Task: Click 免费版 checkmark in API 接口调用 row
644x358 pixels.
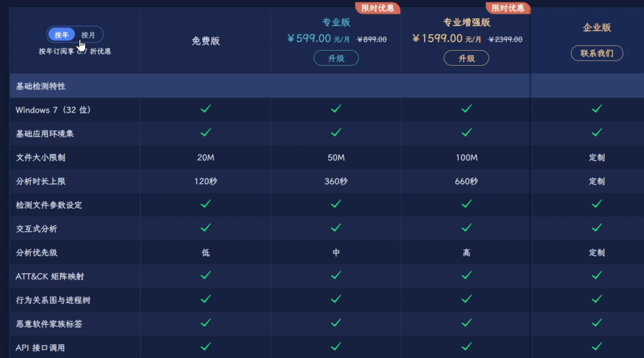Action: click(206, 347)
